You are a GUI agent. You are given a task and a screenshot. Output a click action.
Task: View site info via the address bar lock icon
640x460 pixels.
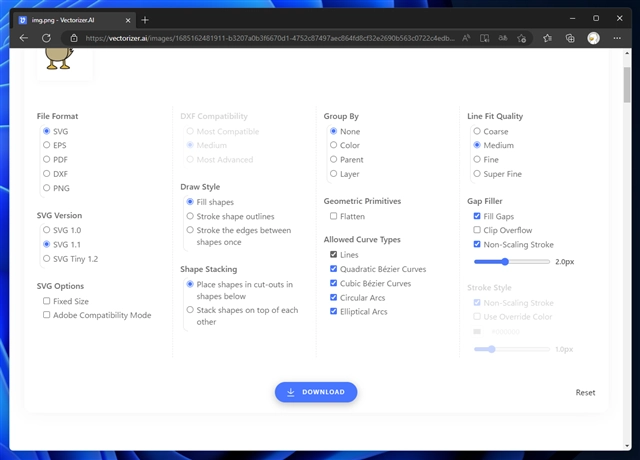[74, 38]
